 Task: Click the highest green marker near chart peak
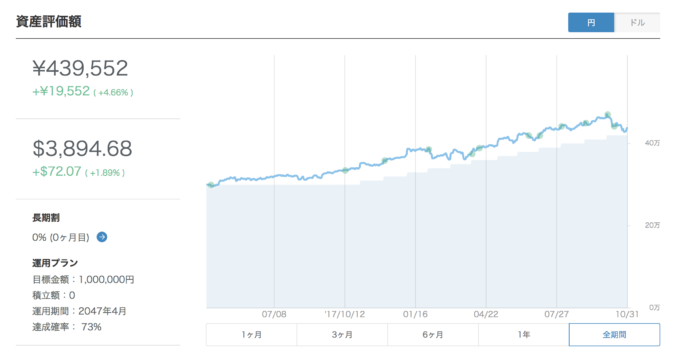pyautogui.click(x=608, y=115)
